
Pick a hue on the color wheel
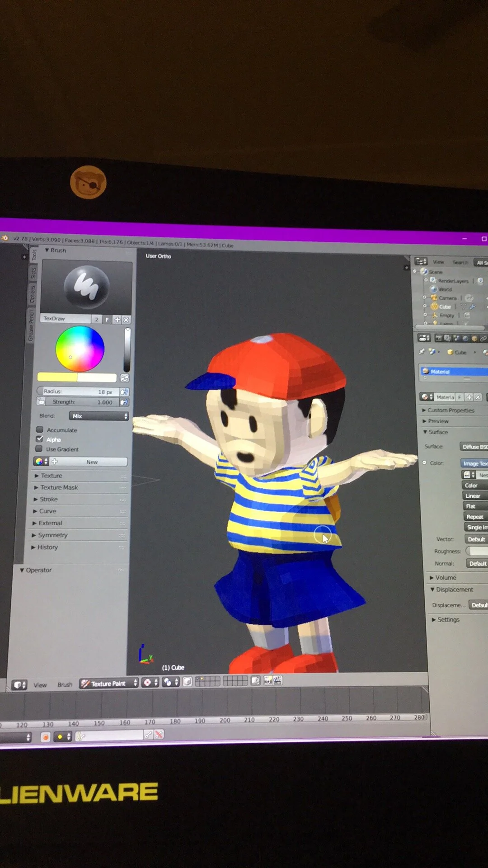tap(80, 349)
